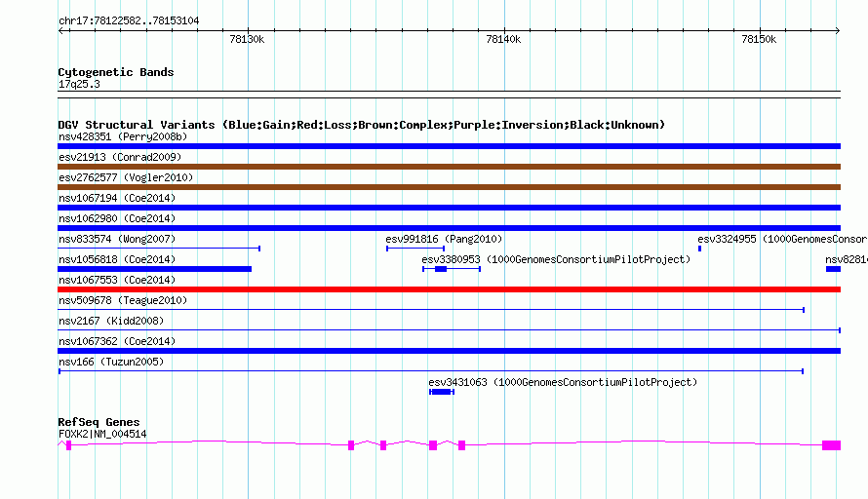This screenshot has width=868, height=499.
Task: Click the esv21913 (Conrad2009) label
Action: pos(120,157)
